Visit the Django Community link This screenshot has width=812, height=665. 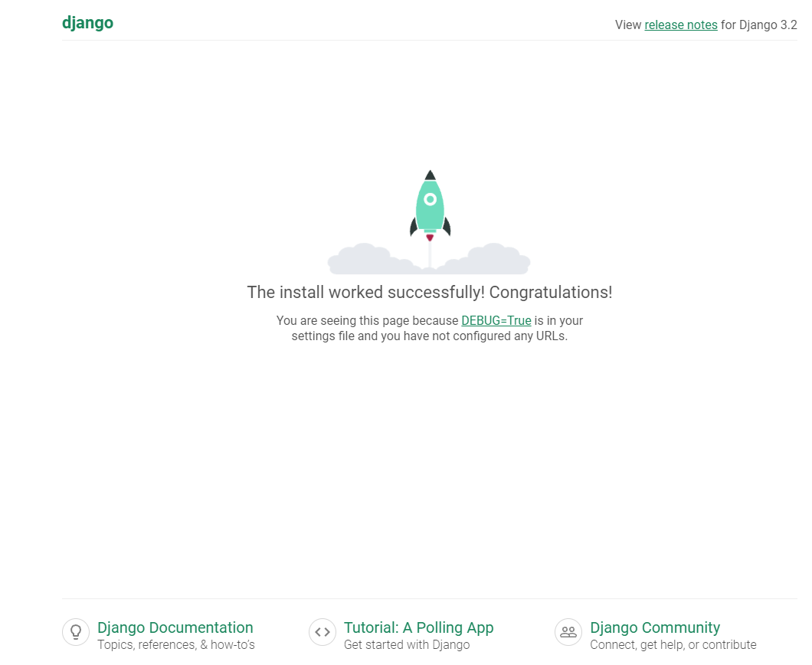655,627
